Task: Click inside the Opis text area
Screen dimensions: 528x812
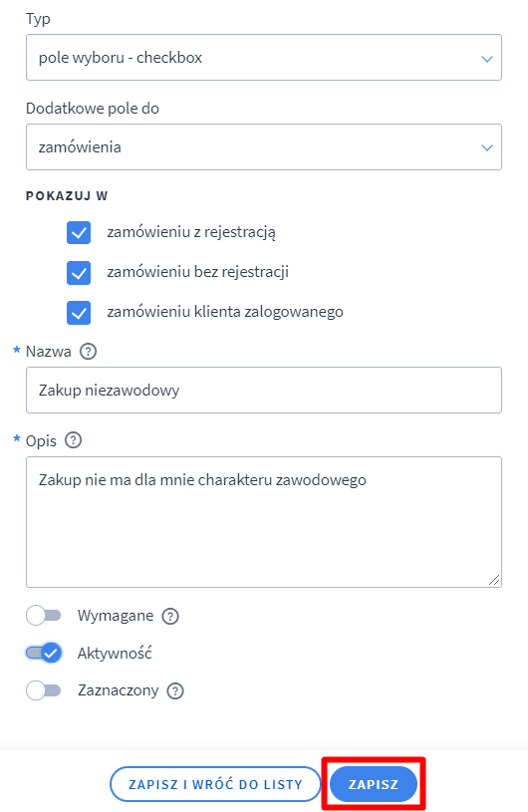Action: pos(264,522)
